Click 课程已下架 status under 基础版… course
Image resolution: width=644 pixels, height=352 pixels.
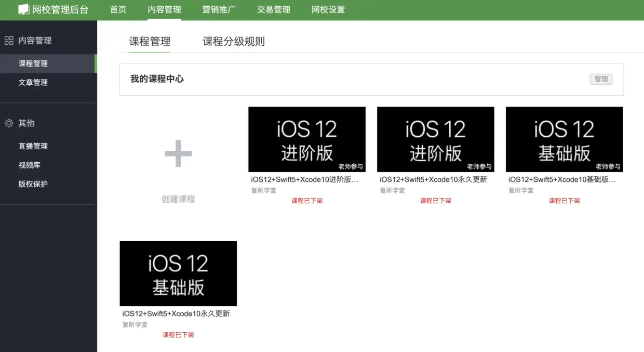coord(565,201)
